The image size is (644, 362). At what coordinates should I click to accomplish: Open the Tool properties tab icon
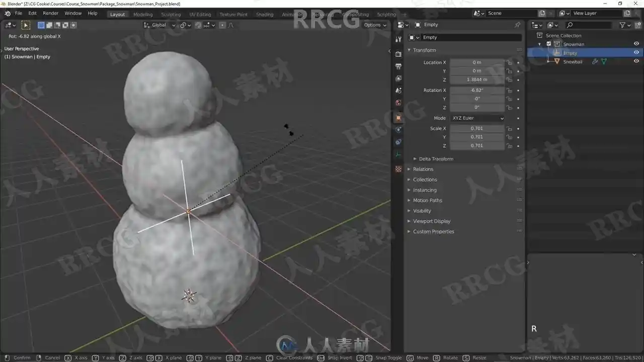pyautogui.click(x=398, y=39)
